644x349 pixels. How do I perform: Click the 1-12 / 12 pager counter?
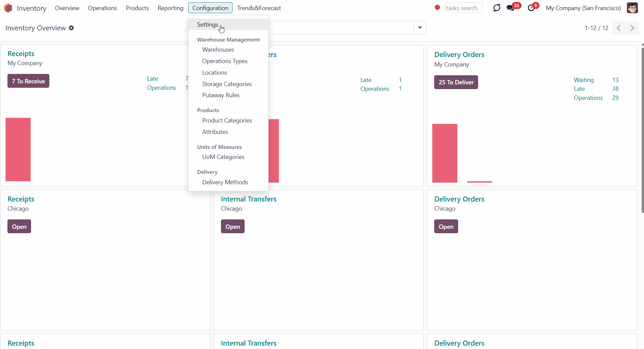coord(596,28)
